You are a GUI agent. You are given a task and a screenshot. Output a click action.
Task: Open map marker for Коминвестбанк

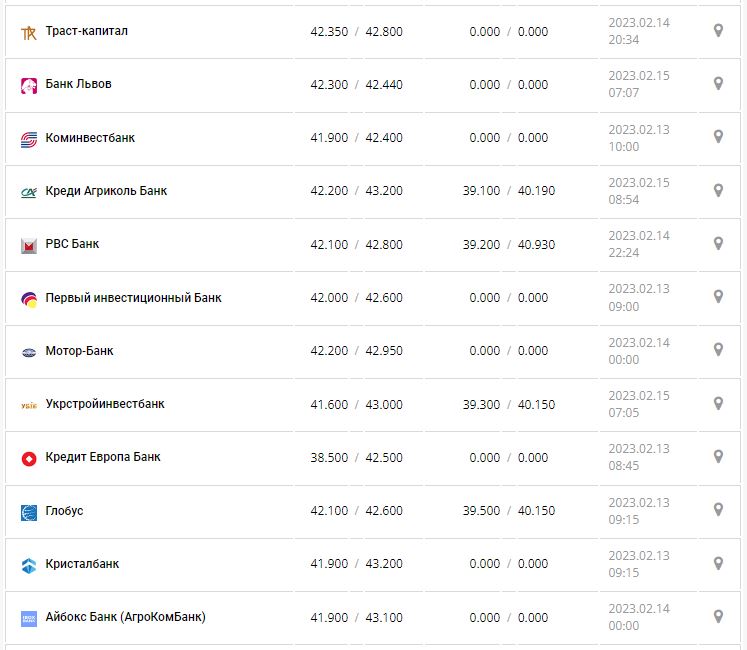click(x=718, y=137)
